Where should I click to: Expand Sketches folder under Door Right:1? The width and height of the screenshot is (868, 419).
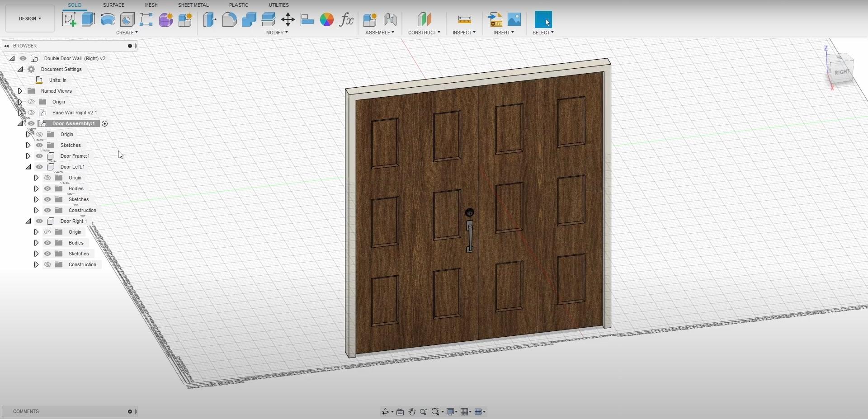[x=36, y=254]
